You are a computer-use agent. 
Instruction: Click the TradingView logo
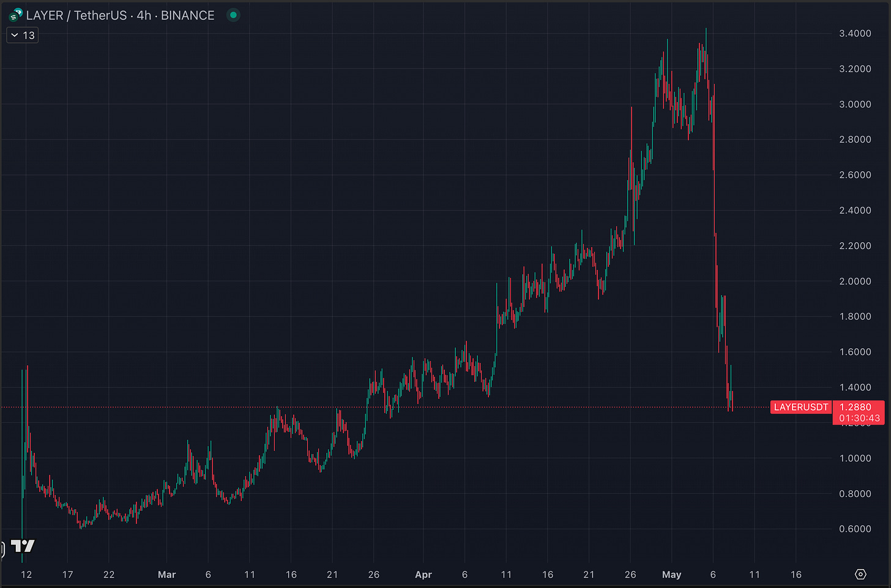[x=23, y=546]
